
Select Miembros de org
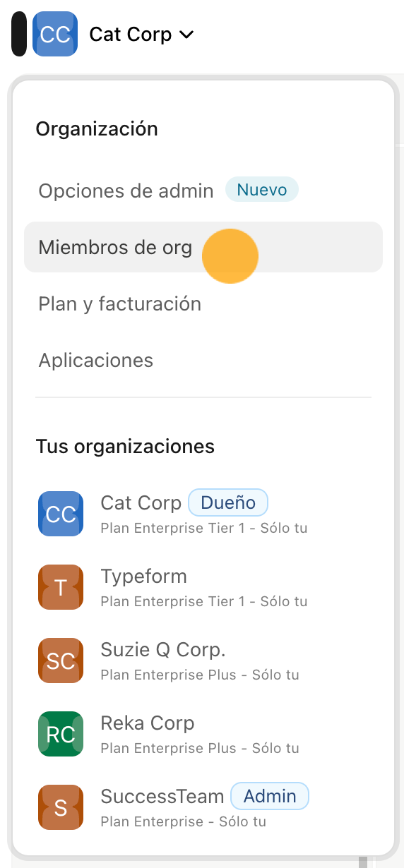pyautogui.click(x=203, y=247)
